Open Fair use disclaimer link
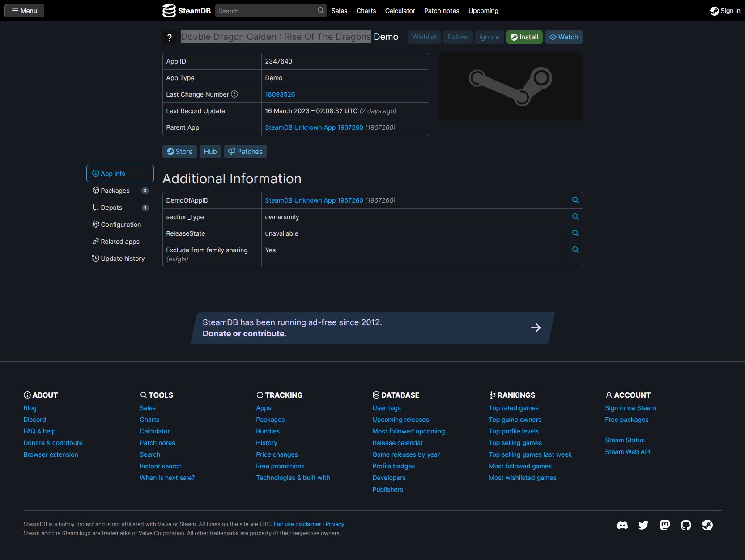Viewport: 745px width, 560px height. [x=297, y=524]
